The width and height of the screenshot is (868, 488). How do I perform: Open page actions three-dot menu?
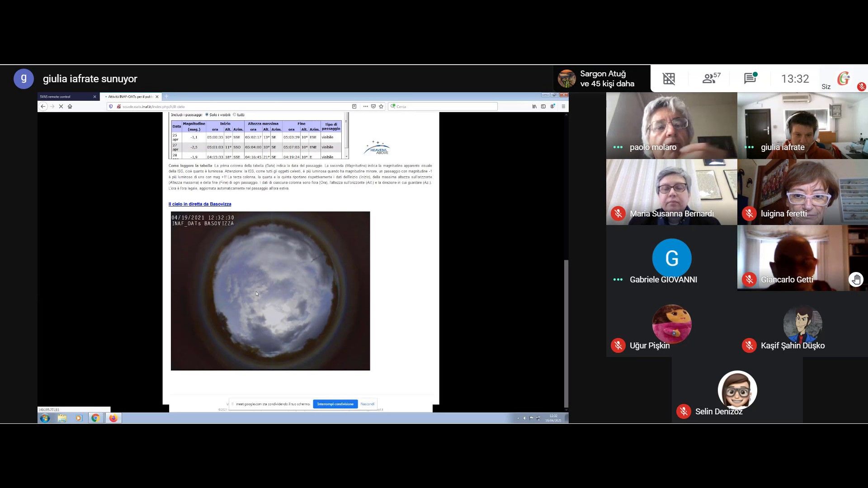pyautogui.click(x=365, y=107)
